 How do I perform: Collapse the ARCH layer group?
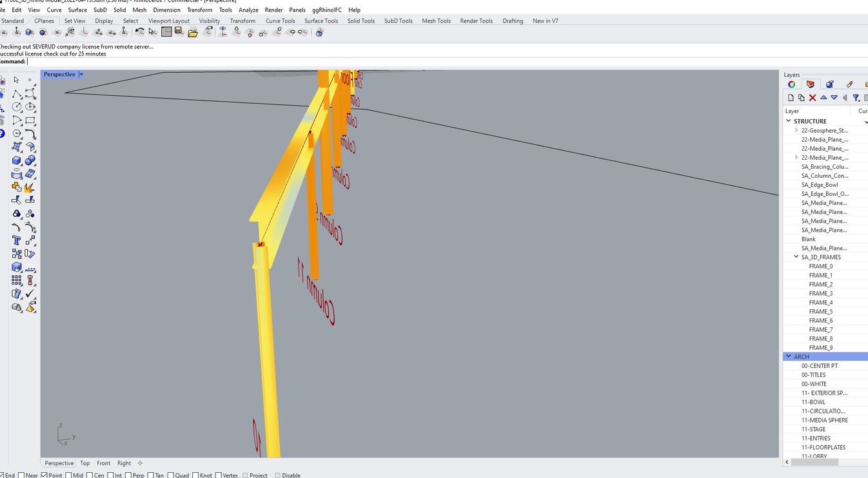(x=788, y=356)
